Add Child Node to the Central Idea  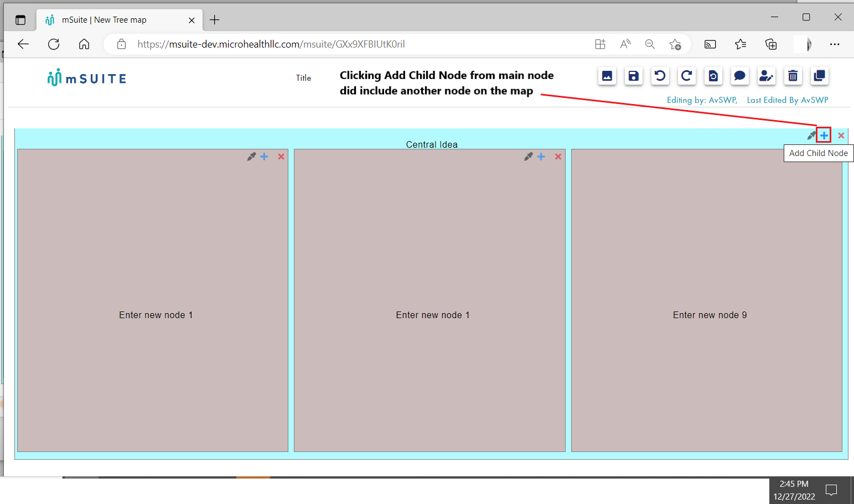click(824, 134)
